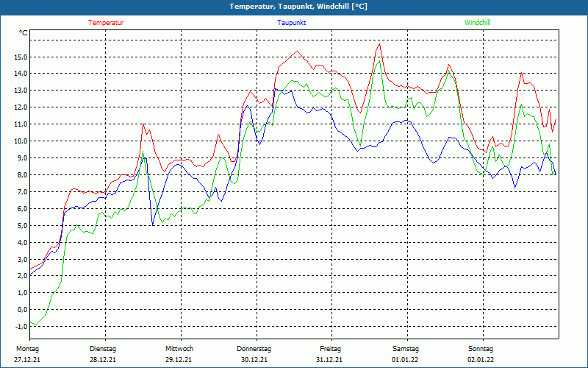Screen dimensions: 588x368
Task: Select the Donnerstag day label
Action: [x=254, y=349]
